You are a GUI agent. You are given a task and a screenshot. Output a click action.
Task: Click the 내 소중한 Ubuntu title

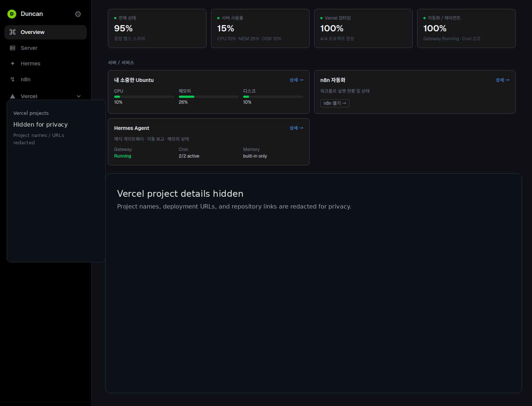coord(134,80)
